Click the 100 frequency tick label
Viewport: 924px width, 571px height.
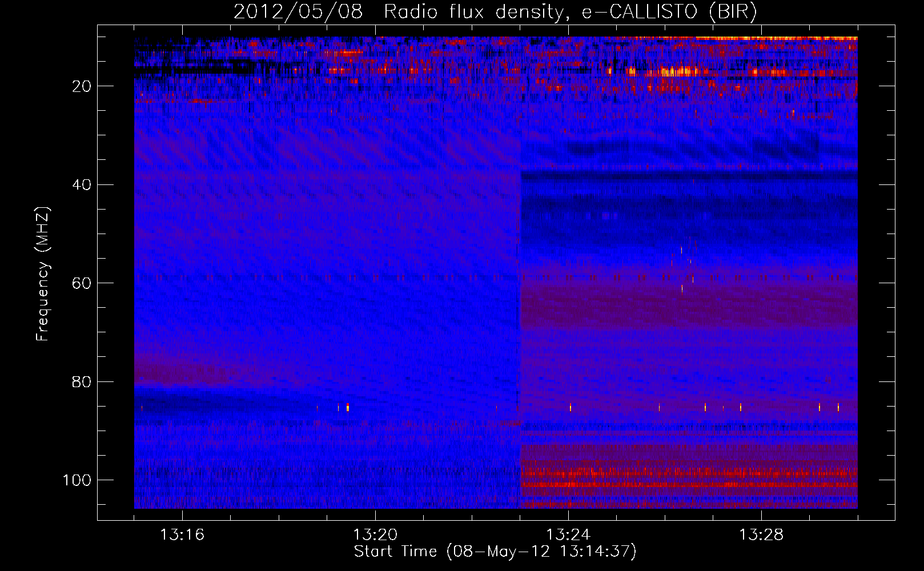click(x=77, y=480)
